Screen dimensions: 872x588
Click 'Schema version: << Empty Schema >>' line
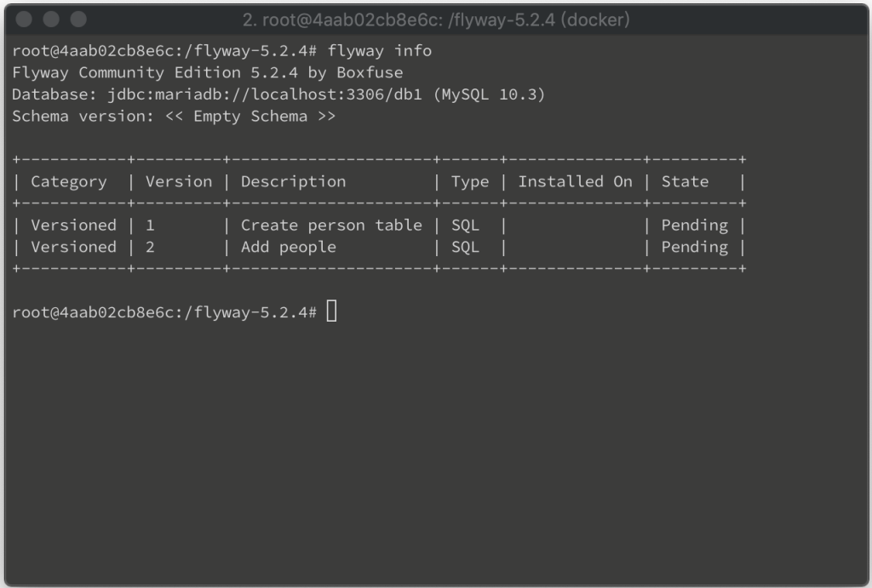tap(174, 117)
